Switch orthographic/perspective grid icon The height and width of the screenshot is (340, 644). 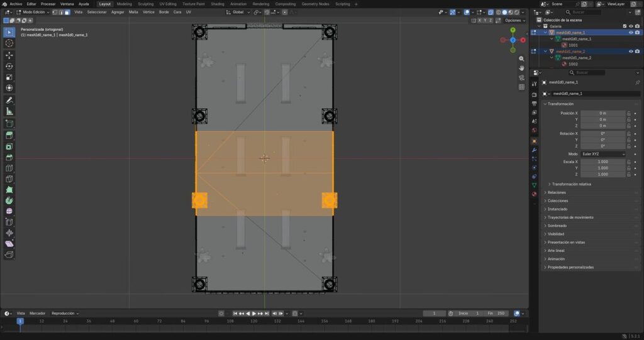point(521,87)
